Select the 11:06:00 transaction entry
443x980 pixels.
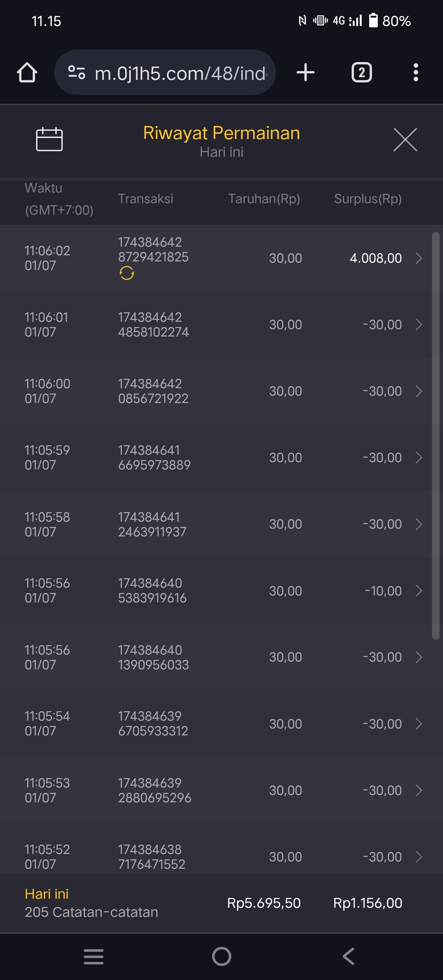tap(153, 391)
